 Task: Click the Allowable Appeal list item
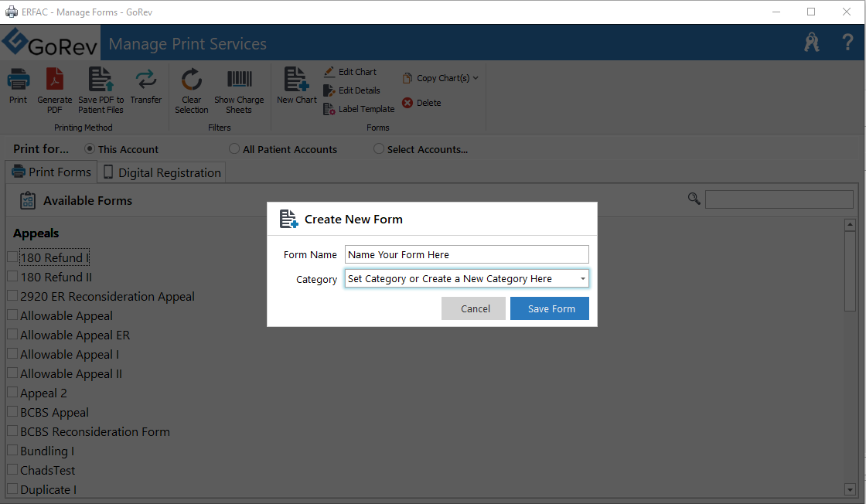tap(66, 315)
